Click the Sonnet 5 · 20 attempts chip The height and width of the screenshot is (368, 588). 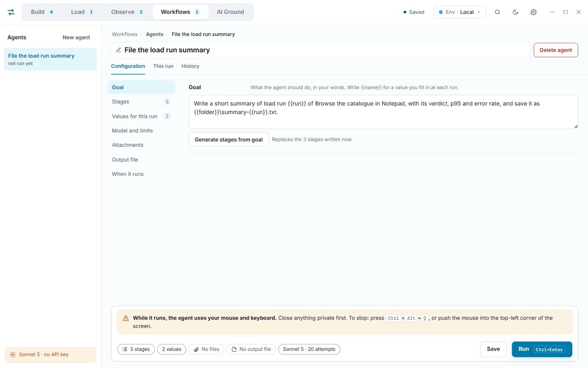[309, 349]
